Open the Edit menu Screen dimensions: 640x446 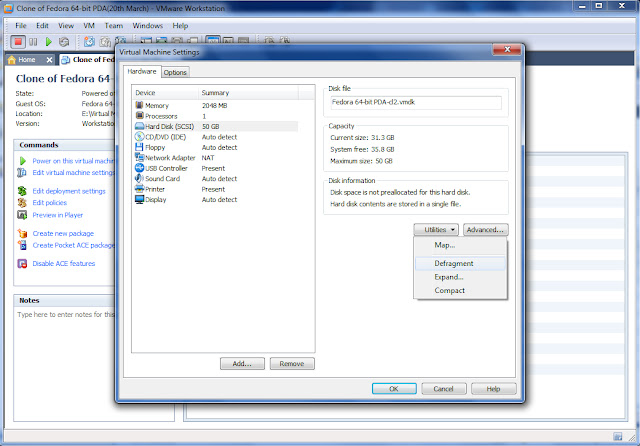(x=42, y=26)
